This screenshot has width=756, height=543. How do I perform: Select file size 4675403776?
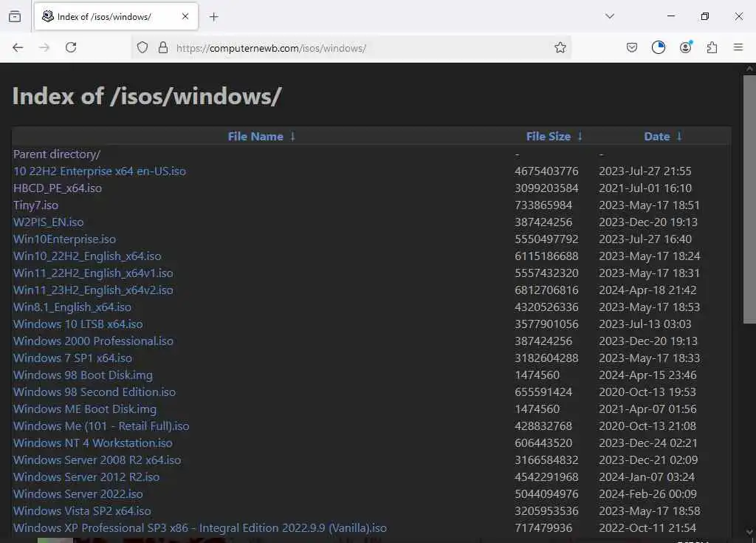point(546,171)
